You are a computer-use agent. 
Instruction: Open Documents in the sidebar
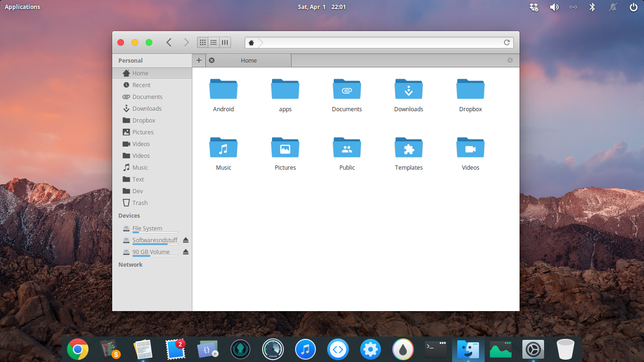click(152, 97)
